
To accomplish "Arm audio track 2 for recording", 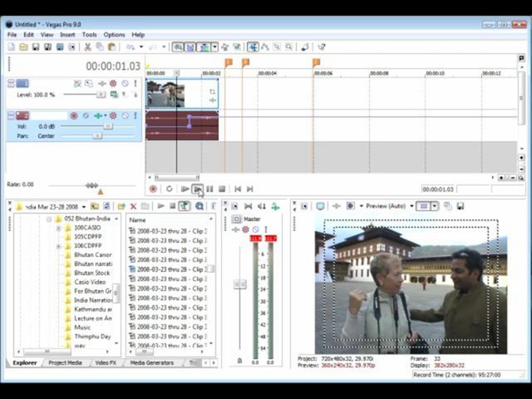I will click(74, 116).
